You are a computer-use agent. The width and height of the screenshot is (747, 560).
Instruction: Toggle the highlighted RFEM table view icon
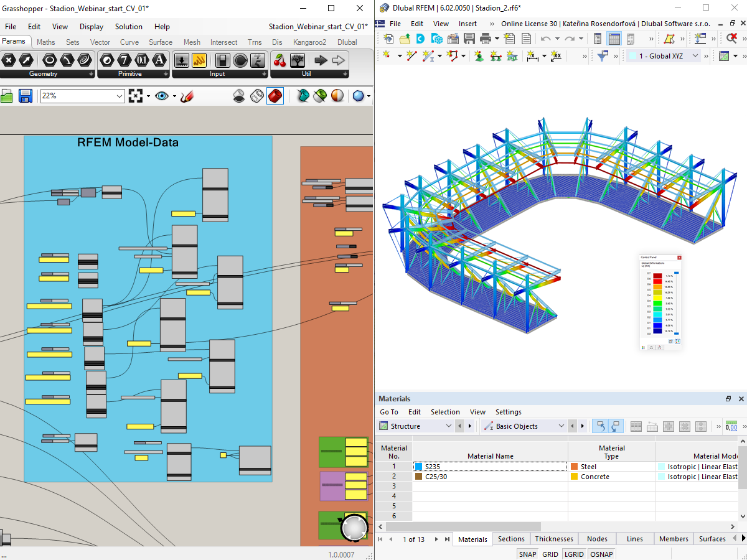click(x=614, y=39)
